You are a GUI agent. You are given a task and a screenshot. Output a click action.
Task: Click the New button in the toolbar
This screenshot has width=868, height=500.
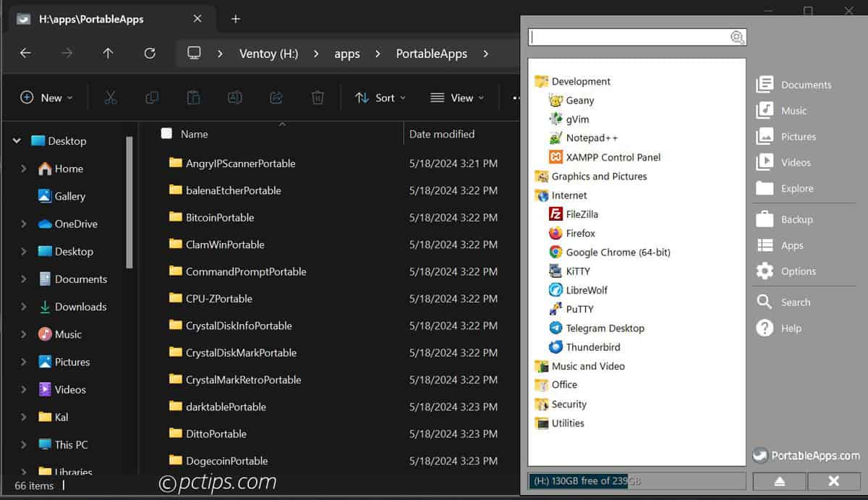46,98
